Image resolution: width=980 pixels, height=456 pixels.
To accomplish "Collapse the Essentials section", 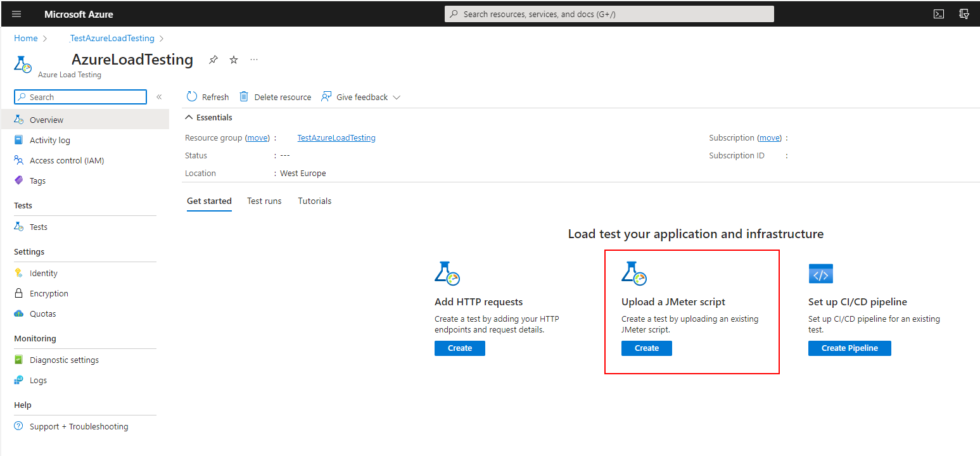I will [x=208, y=117].
